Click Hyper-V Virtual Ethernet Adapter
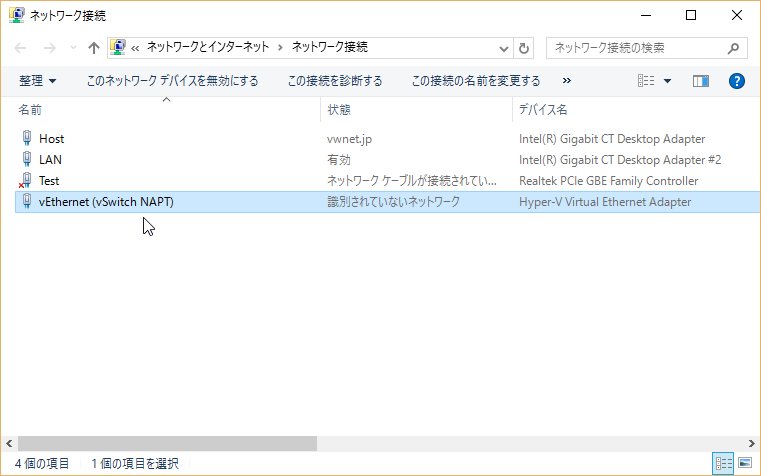This screenshot has width=761, height=476. tap(605, 202)
